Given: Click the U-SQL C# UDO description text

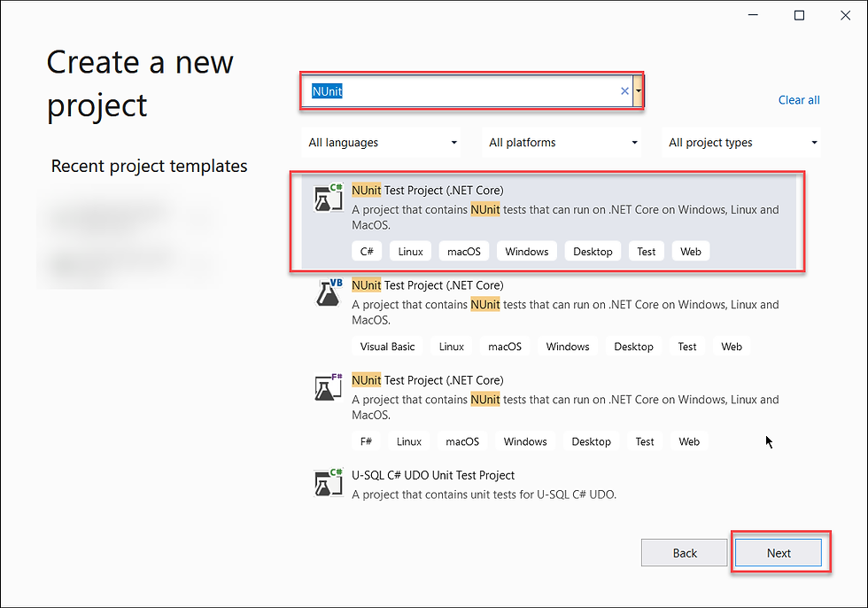Looking at the screenshot, I should pos(484,495).
